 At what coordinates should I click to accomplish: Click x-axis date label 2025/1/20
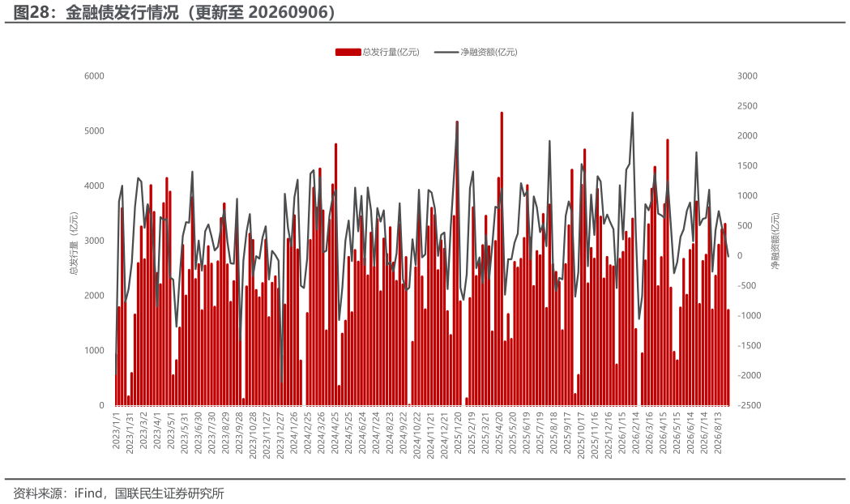458,434
